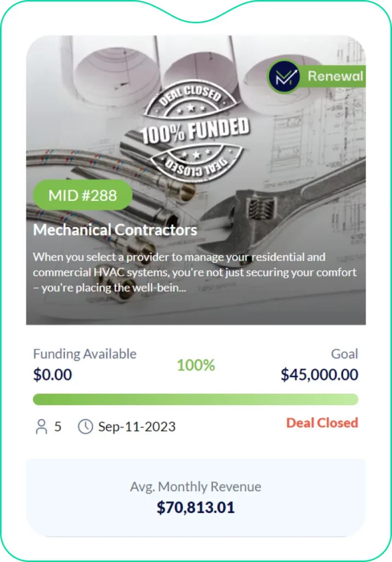Select the $0.00 funding available amount
The height and width of the screenshot is (562, 392).
pyautogui.click(x=53, y=375)
